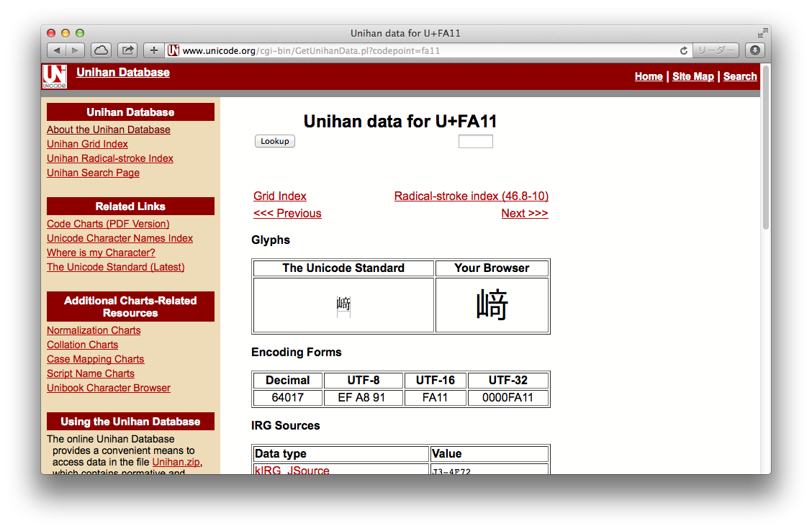Open Case Mapping Charts link

point(95,359)
